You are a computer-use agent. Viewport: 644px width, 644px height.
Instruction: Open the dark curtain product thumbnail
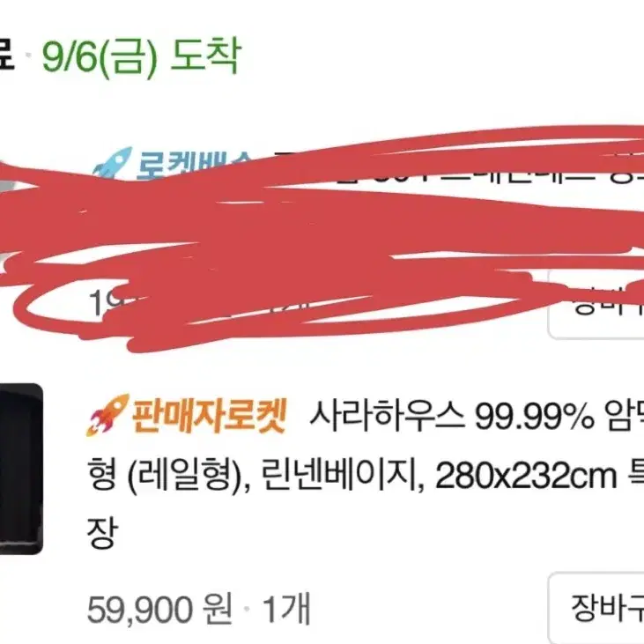(x=20, y=469)
